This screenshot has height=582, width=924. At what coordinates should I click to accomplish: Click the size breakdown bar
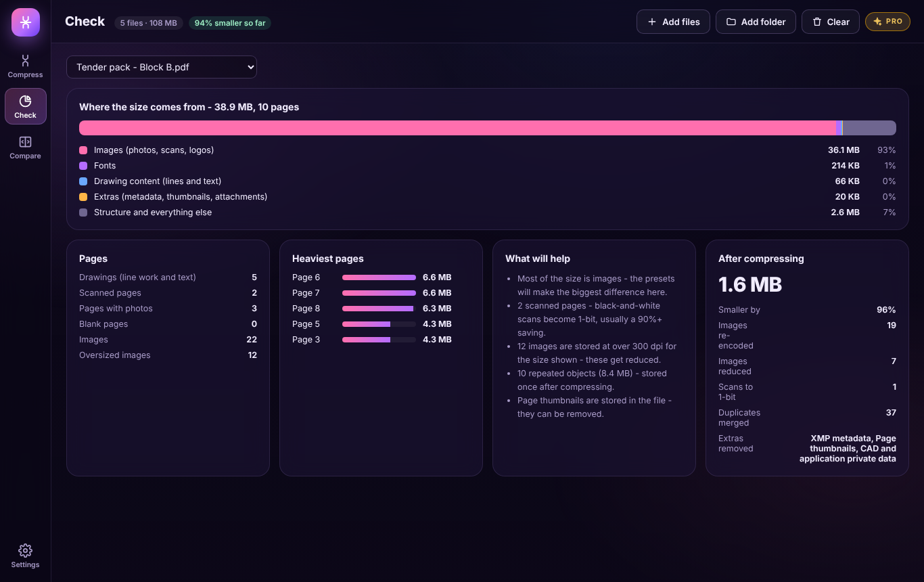(x=488, y=128)
